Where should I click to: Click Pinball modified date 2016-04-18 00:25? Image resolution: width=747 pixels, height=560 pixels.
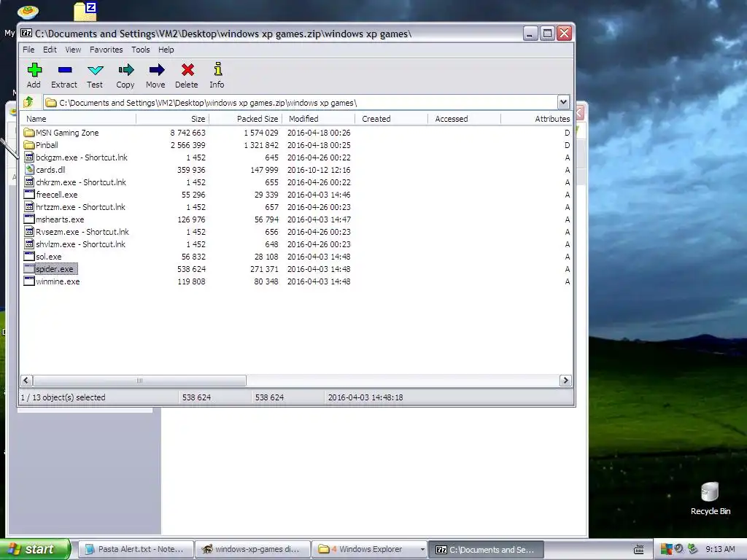319,145
